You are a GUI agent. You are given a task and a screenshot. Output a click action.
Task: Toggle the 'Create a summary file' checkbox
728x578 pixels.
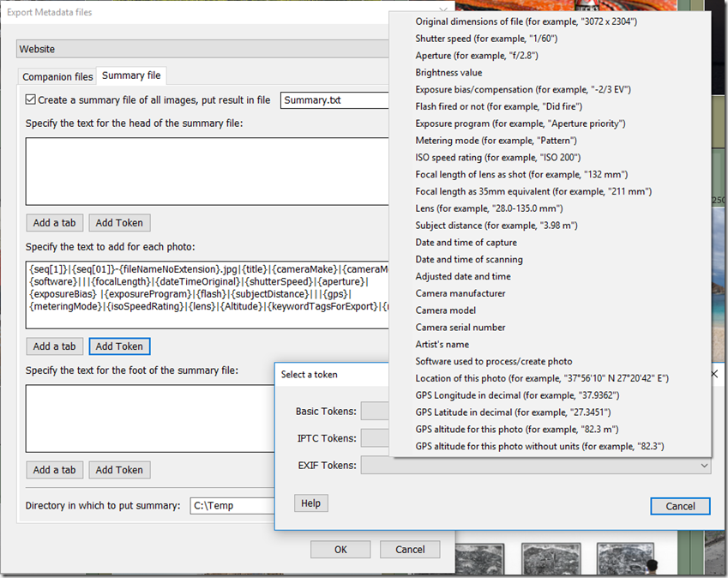click(x=31, y=99)
